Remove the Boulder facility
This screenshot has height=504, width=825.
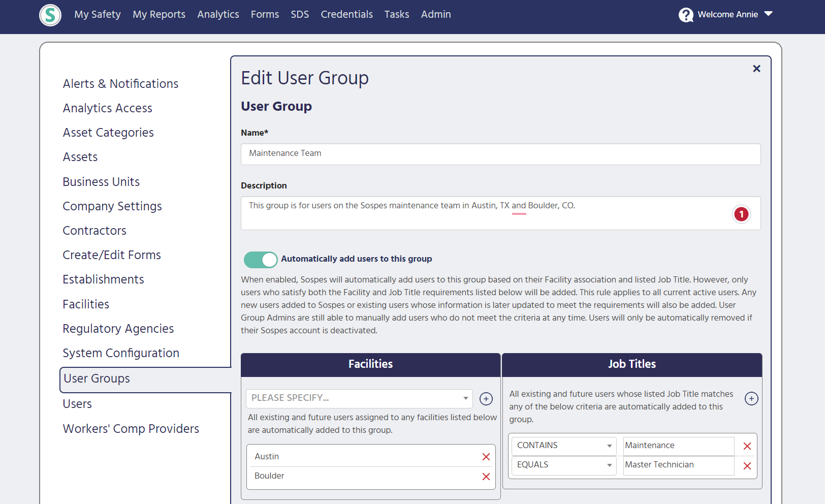click(x=486, y=477)
